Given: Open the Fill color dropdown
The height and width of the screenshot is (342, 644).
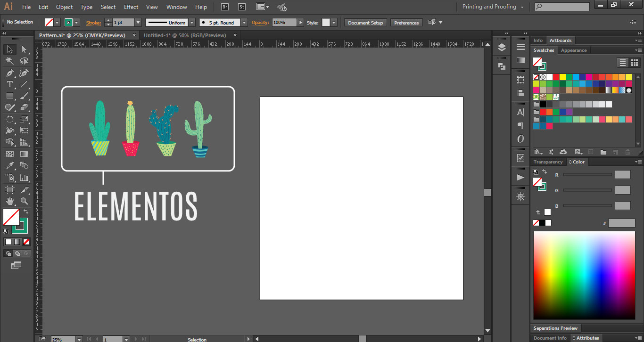Looking at the screenshot, I should point(58,23).
